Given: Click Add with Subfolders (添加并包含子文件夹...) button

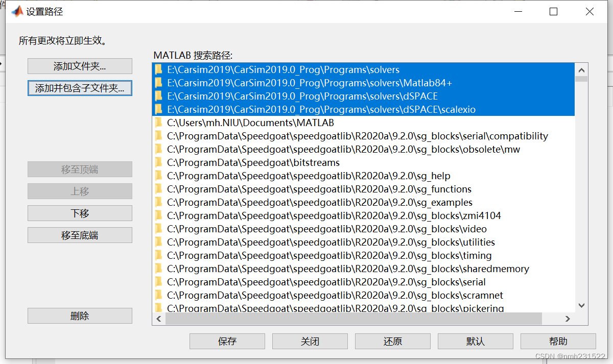Looking at the screenshot, I should tap(80, 88).
